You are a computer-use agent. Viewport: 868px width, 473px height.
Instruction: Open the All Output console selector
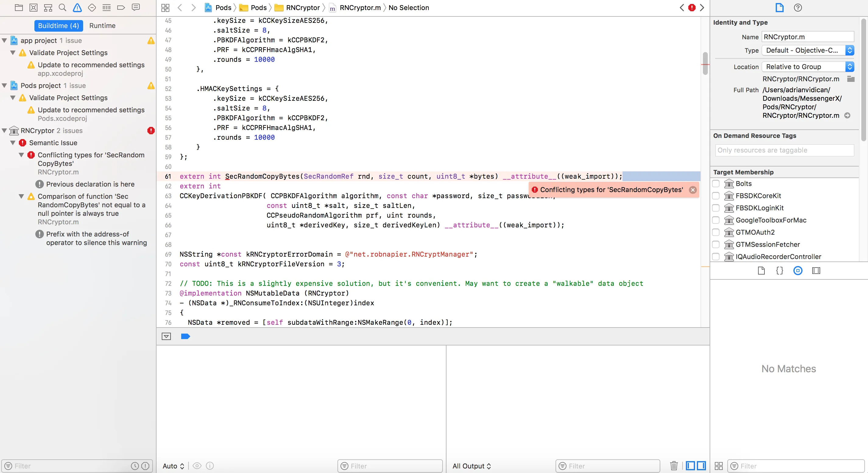(471, 466)
